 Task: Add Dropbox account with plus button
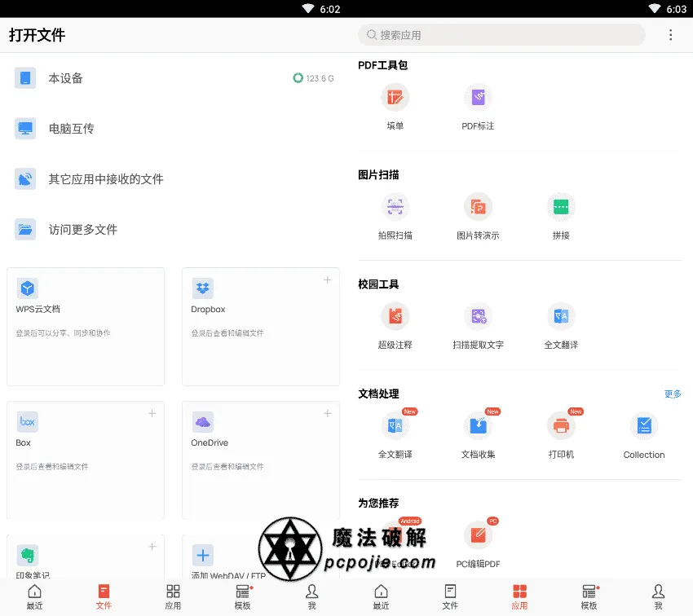pos(328,280)
